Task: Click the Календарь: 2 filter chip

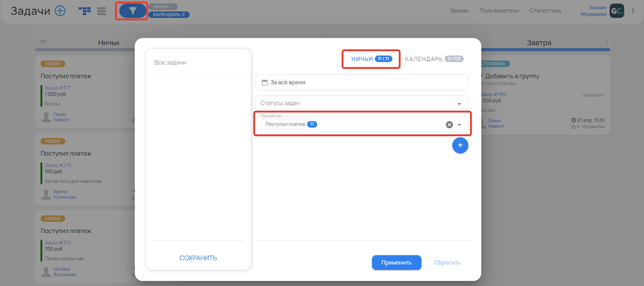Action: click(169, 14)
